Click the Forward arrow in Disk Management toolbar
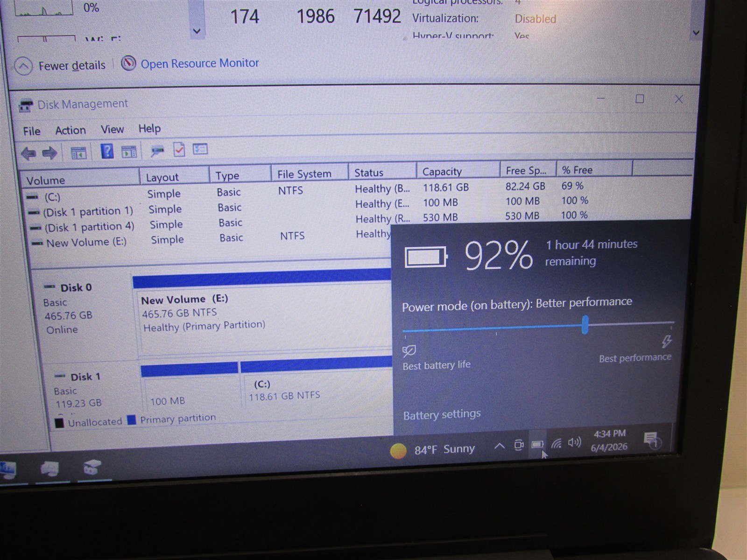 click(49, 153)
